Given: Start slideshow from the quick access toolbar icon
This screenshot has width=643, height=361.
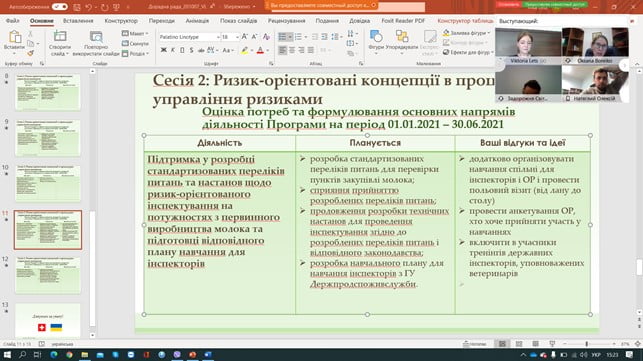Looking at the screenshot, I should pos(116,7).
